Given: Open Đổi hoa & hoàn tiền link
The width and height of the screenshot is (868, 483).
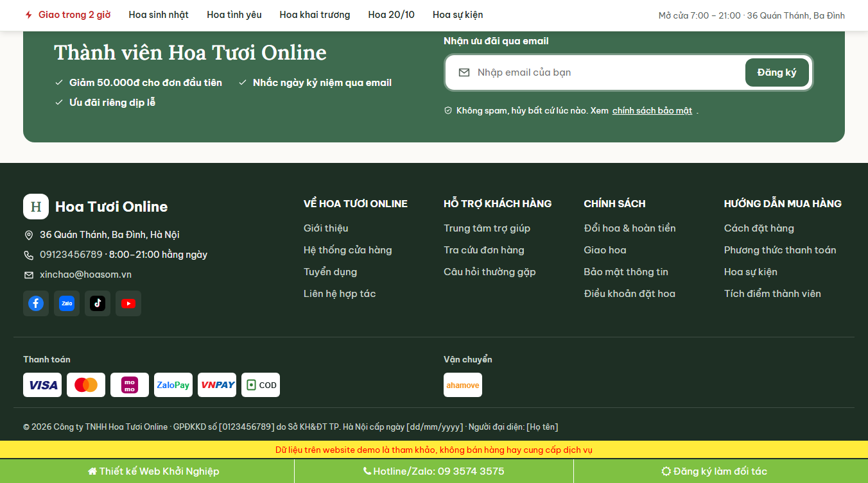Looking at the screenshot, I should [x=630, y=228].
